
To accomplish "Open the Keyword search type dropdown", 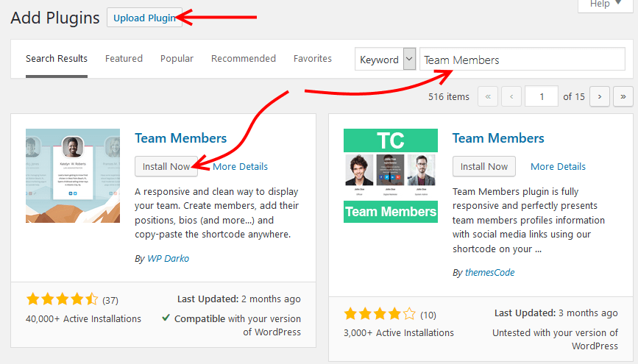I will tap(386, 60).
